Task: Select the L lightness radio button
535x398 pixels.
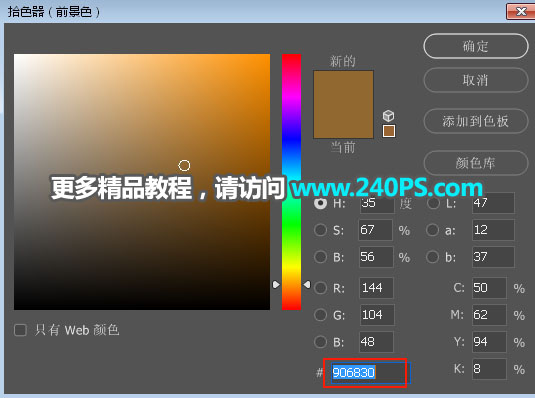Action: [433, 203]
